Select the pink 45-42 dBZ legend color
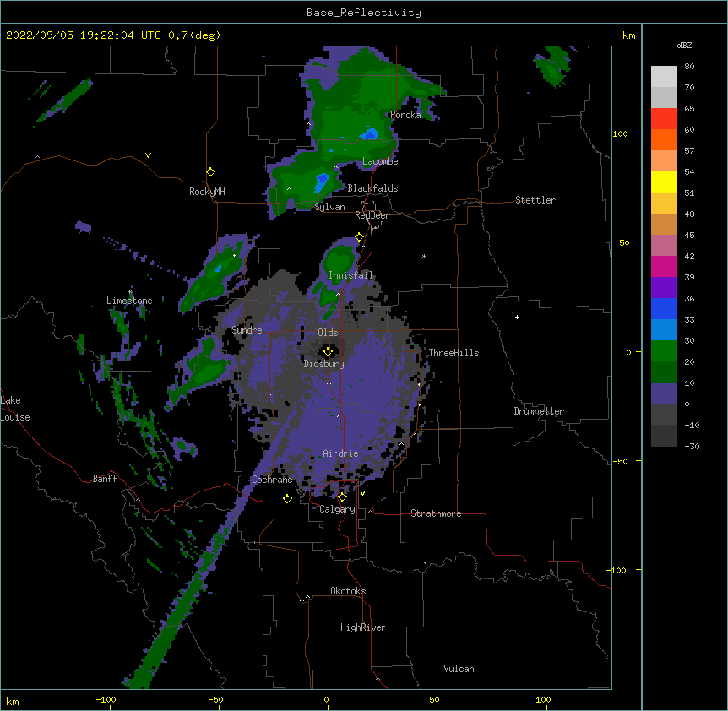728x711 pixels. [664, 246]
